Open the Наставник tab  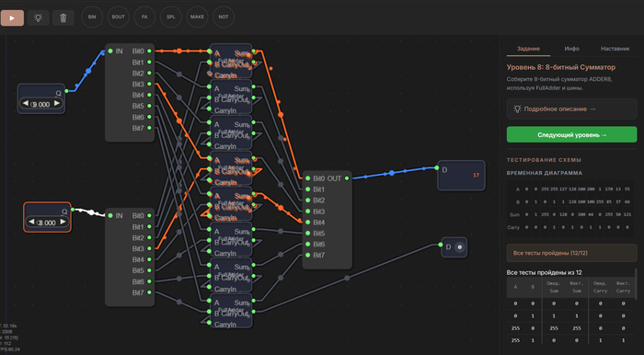click(615, 49)
